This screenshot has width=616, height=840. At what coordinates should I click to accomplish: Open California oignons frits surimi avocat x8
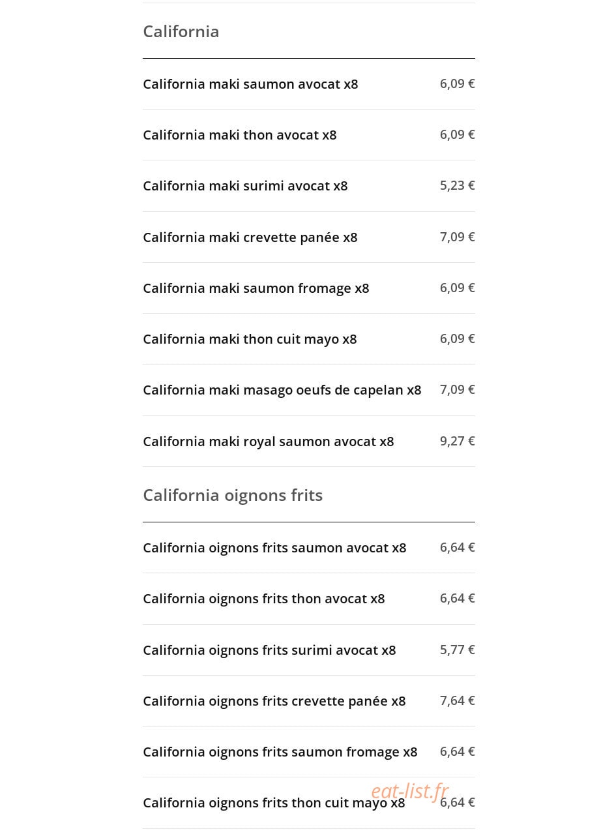(x=309, y=650)
